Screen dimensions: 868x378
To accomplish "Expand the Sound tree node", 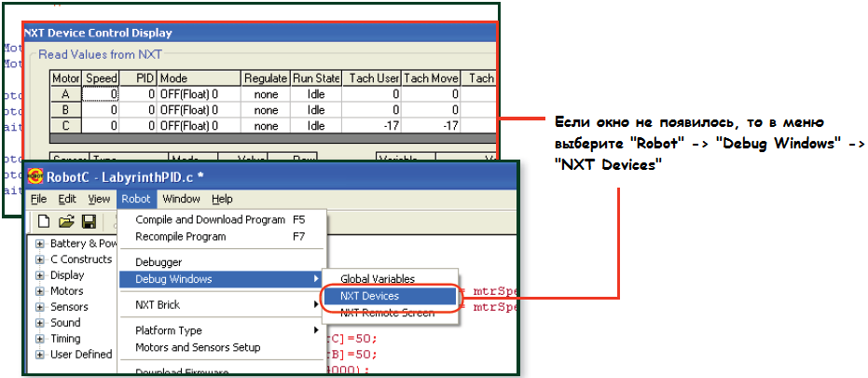I will point(40,323).
